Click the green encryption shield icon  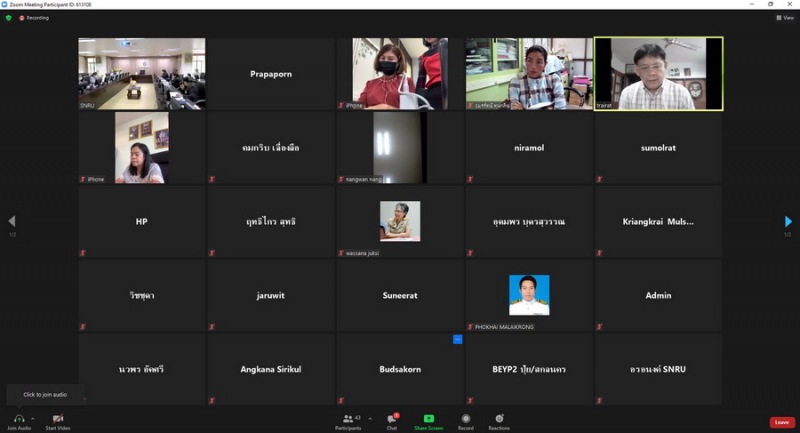point(9,18)
